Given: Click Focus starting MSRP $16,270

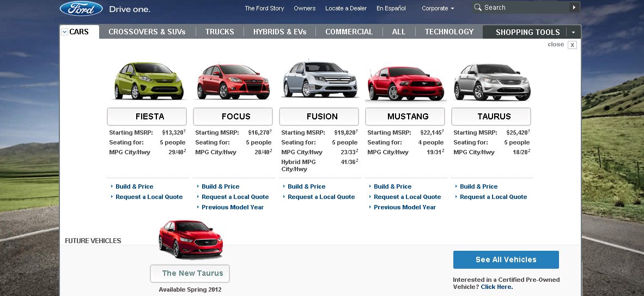Looking at the screenshot, I should click(x=259, y=132).
